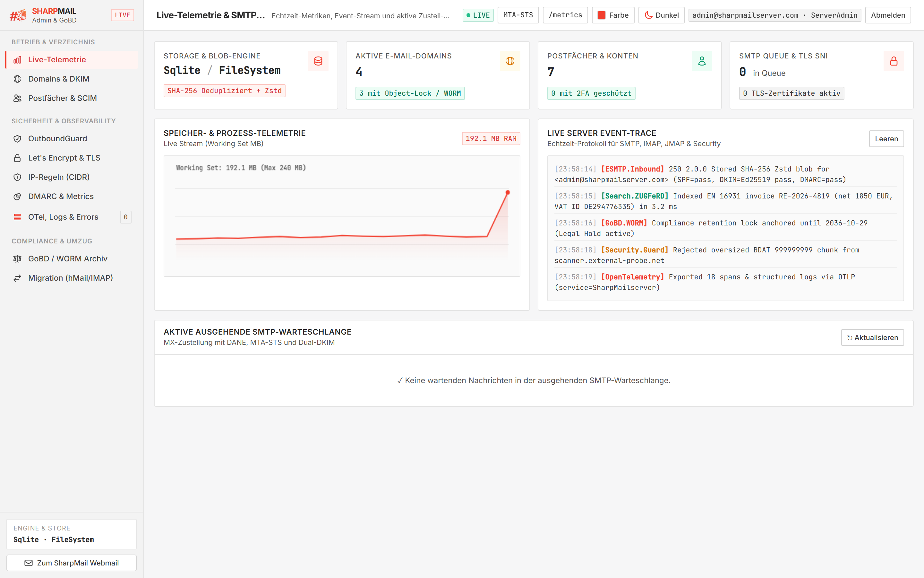Screen dimensions: 924x578
Task: Open OTel, Logs & Errors page
Action: [x=72, y=217]
